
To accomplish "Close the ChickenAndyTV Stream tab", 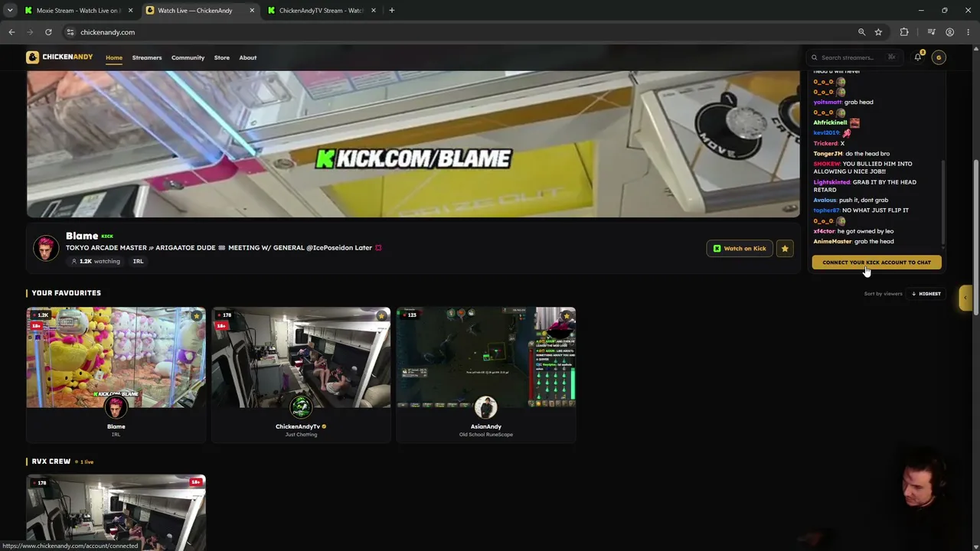I will click(x=373, y=11).
